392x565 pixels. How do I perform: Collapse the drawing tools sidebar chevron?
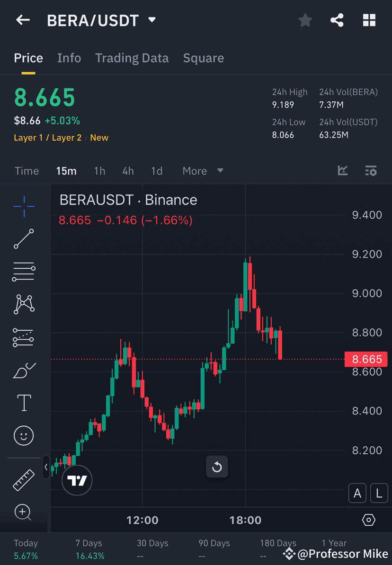coord(46,467)
